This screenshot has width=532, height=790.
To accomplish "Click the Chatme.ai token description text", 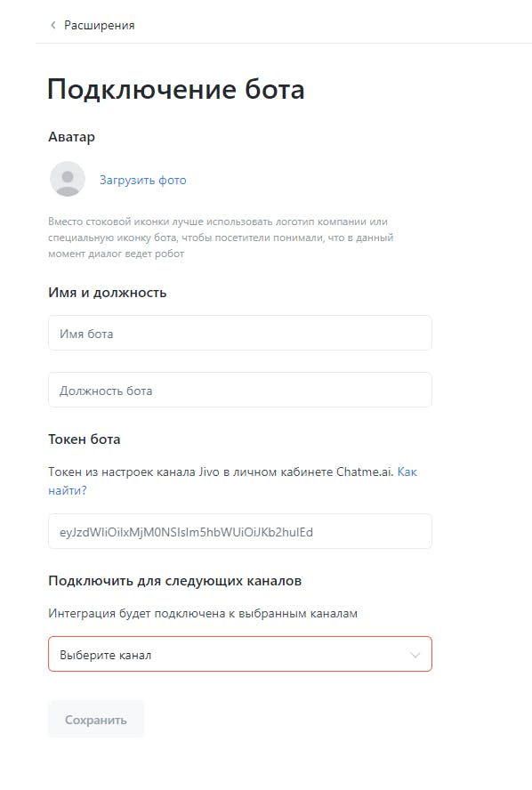I will pos(221,472).
